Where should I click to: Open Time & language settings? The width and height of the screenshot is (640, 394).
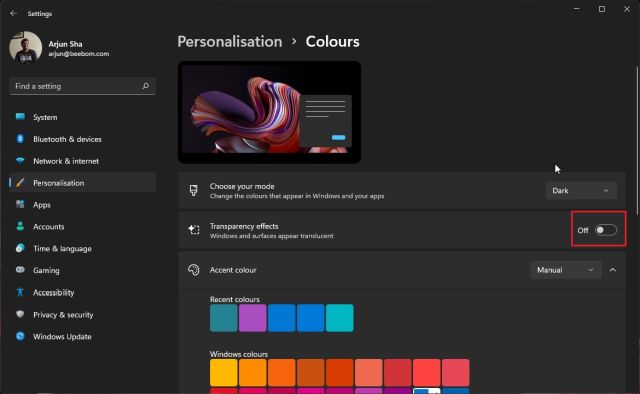[82, 248]
